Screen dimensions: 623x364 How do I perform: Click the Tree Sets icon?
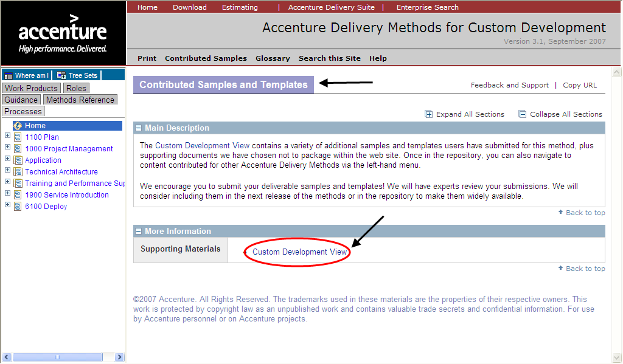61,75
